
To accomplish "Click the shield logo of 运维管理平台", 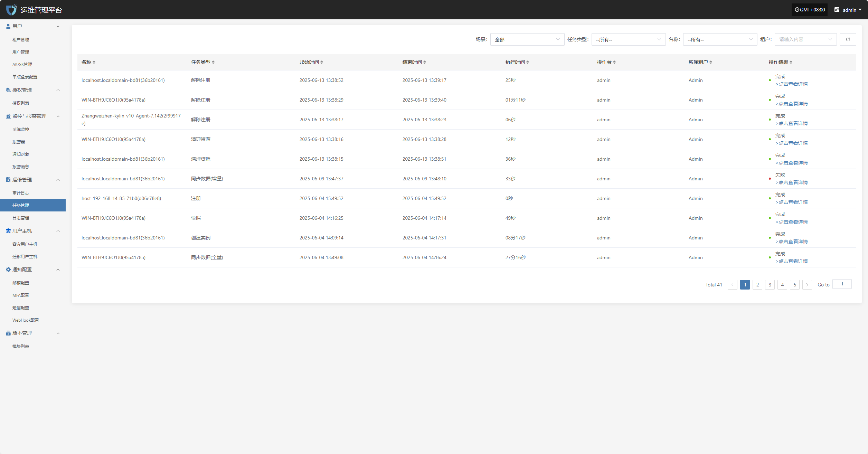I will click(11, 10).
